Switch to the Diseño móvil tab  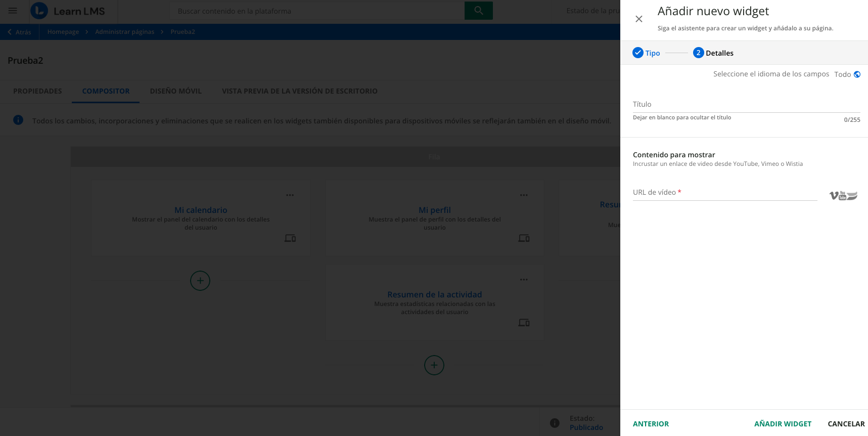pyautogui.click(x=175, y=91)
